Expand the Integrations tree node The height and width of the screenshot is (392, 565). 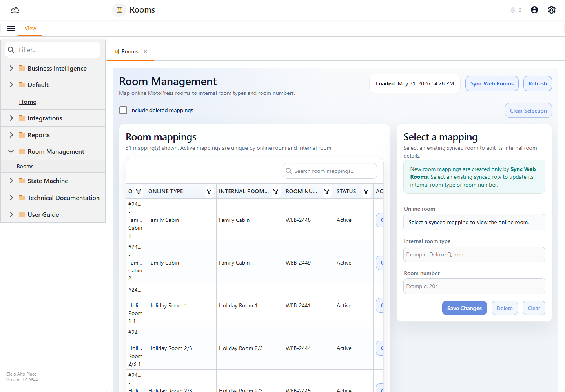tap(11, 118)
